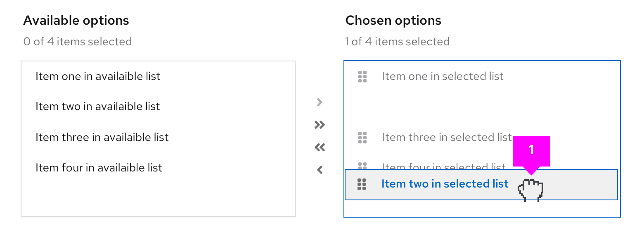Screen dimensions: 644x244
Task: Click the single left chevron remove-selected arrow
Action: click(x=320, y=169)
